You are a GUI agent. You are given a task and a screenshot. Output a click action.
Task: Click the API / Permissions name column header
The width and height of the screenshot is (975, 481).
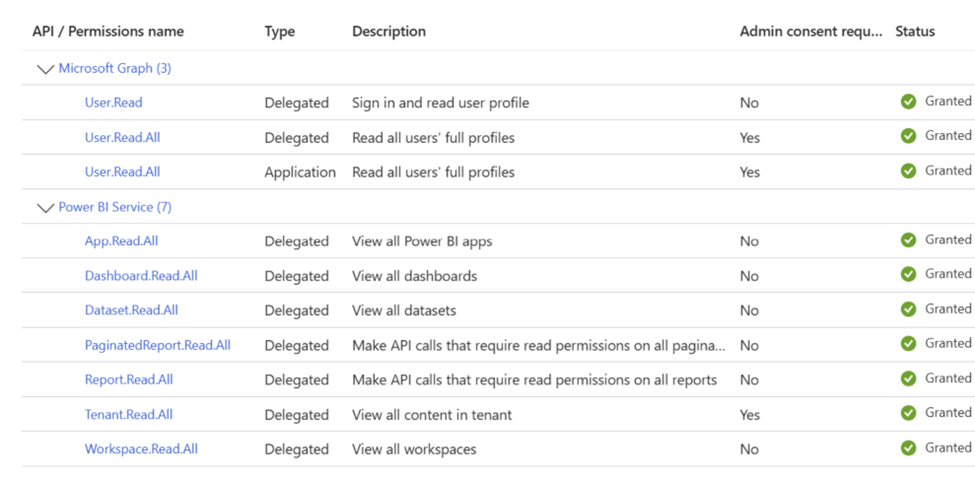(x=108, y=31)
